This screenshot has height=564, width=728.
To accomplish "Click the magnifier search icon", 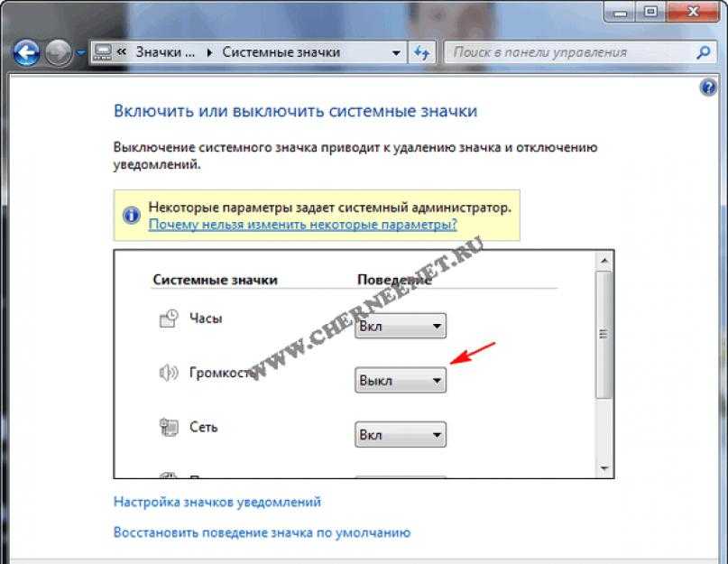I will (704, 52).
